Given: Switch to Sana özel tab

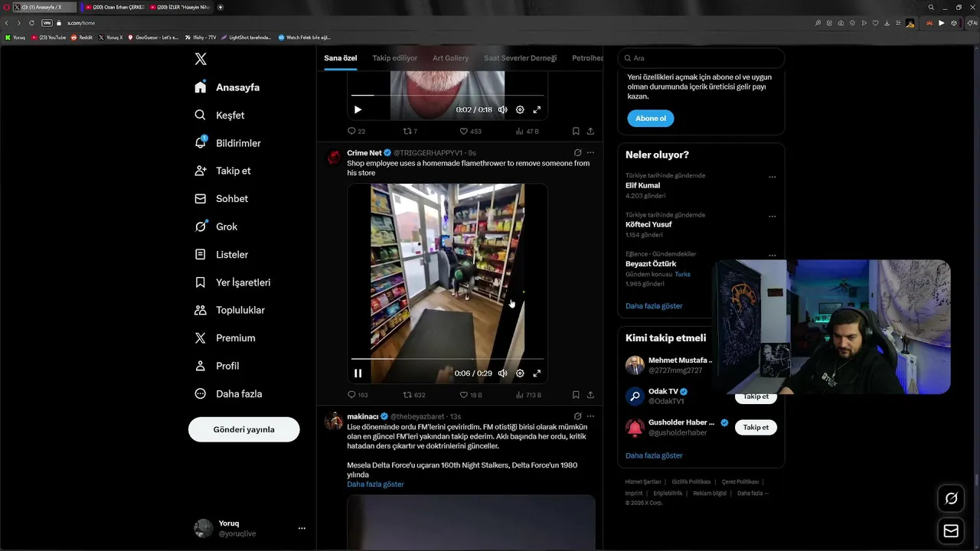Looking at the screenshot, I should coord(341,58).
